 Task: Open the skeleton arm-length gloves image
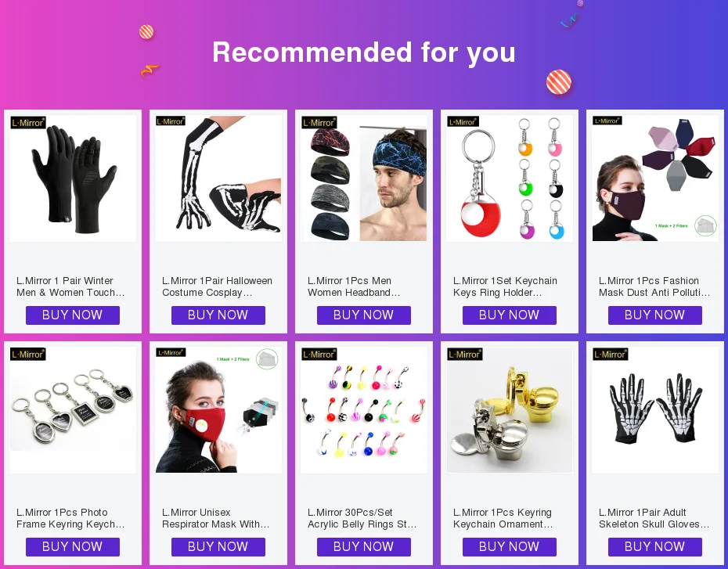coord(218,178)
